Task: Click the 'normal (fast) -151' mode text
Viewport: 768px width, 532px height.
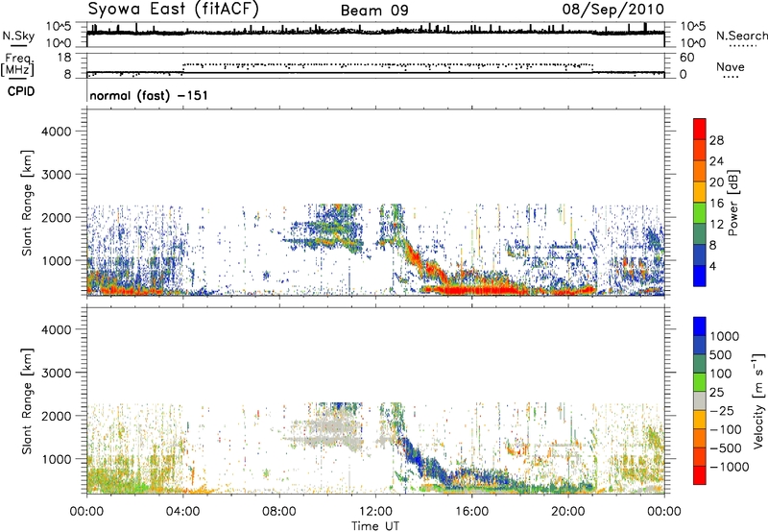Action: tap(149, 95)
